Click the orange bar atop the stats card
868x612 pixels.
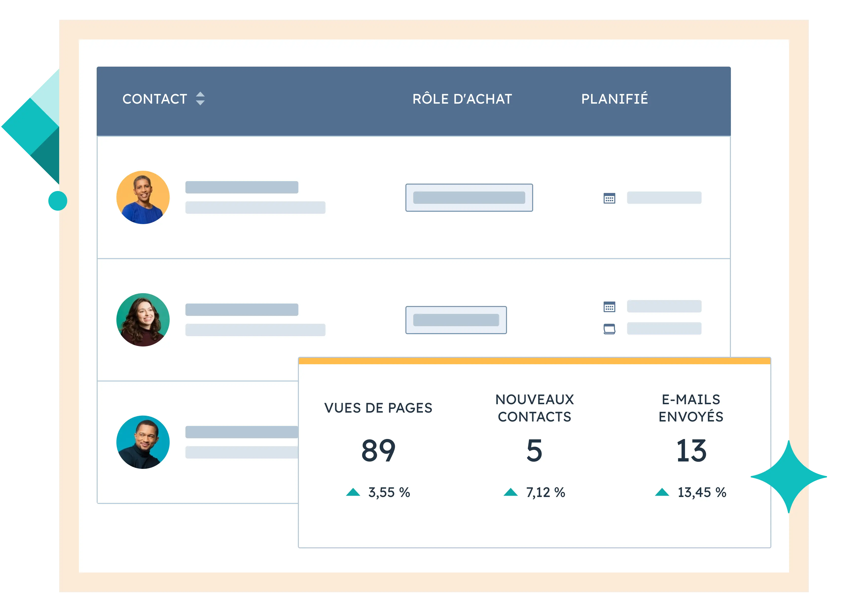[534, 361]
